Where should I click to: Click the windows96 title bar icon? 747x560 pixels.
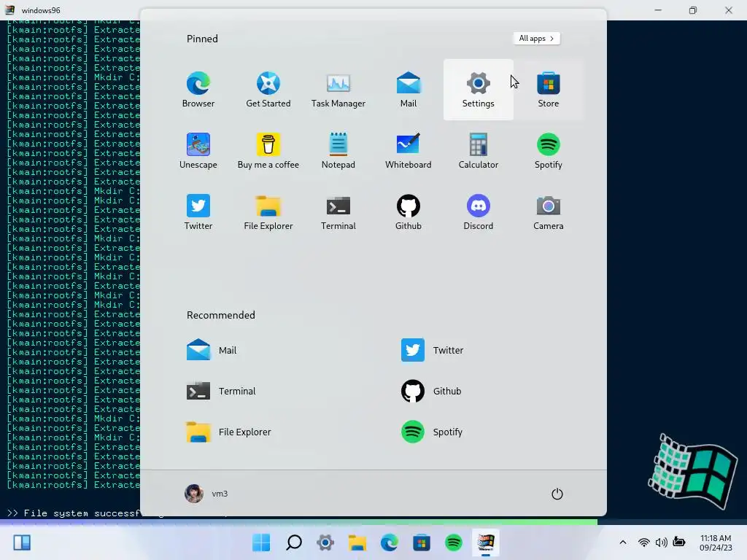[10, 10]
